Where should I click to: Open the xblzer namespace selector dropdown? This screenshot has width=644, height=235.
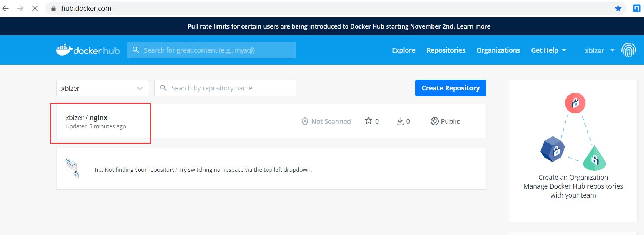coord(103,88)
